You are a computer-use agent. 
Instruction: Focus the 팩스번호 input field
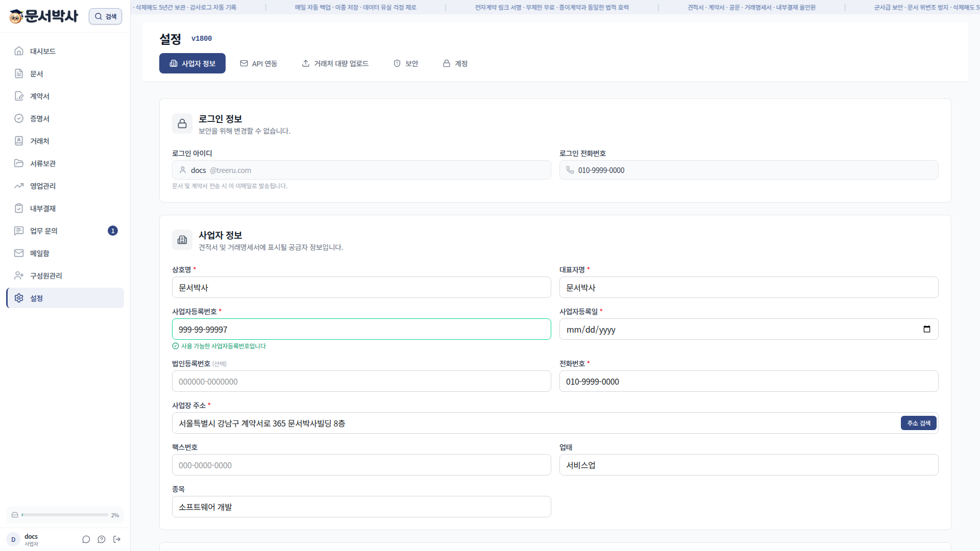(361, 465)
